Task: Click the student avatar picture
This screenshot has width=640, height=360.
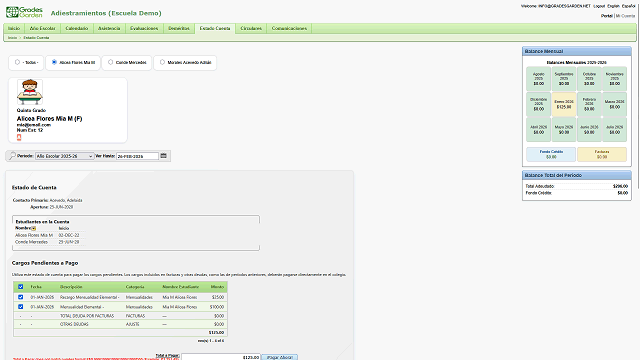Action: 30,92
